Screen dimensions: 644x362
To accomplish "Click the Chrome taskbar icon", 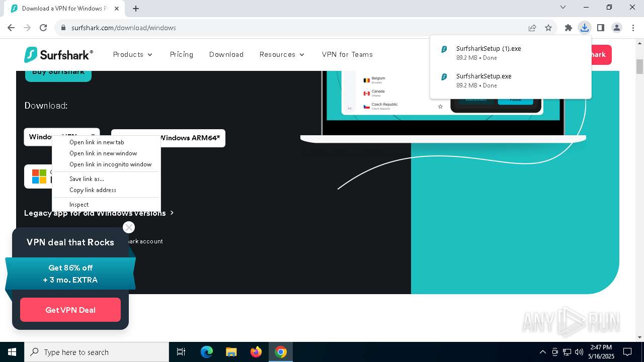I will pos(281,352).
